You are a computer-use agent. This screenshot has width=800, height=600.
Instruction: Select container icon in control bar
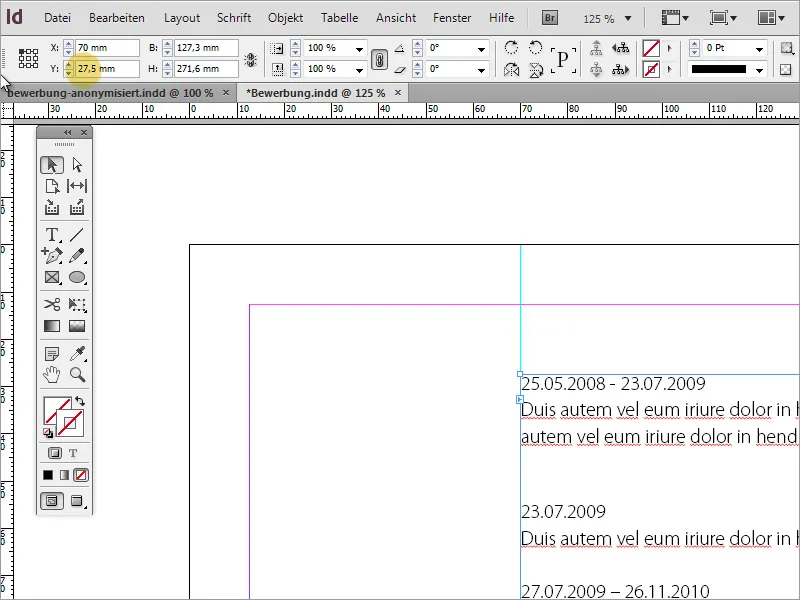[x=596, y=48]
